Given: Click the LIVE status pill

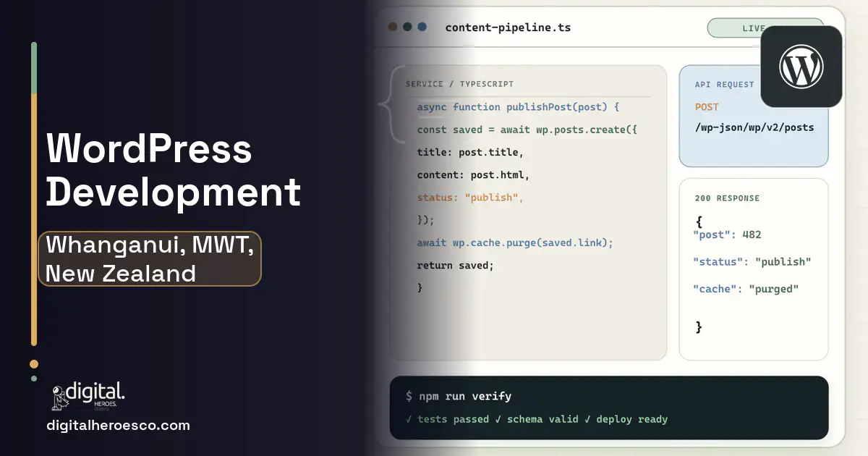Looking at the screenshot, I should (765, 28).
